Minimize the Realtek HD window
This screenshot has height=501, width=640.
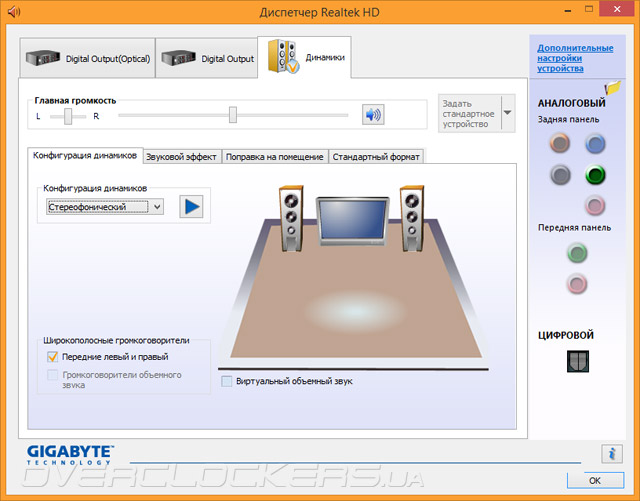click(x=568, y=10)
